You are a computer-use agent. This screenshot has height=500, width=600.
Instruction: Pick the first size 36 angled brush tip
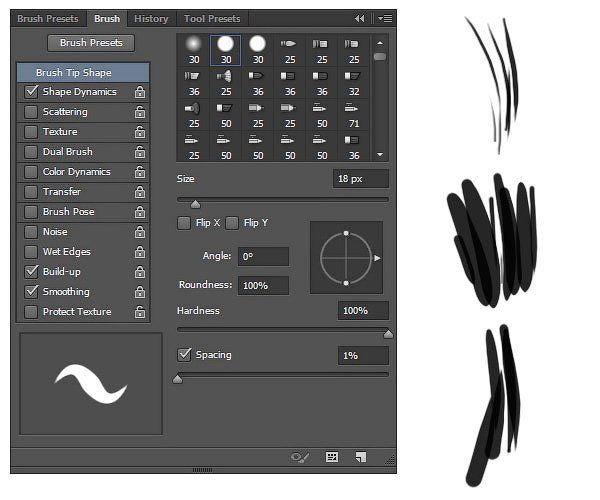point(194,82)
